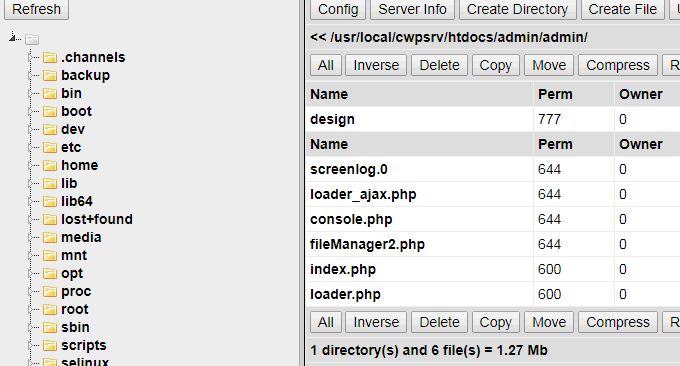
Task: Select proc in folder tree
Action: click(x=76, y=291)
